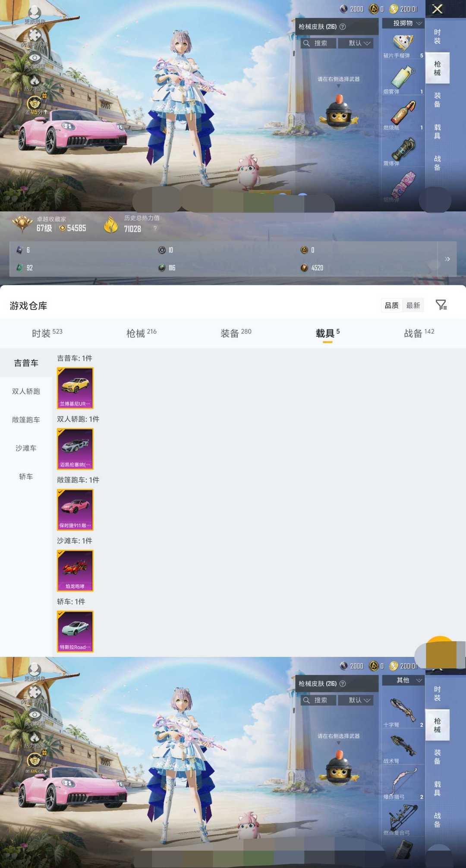Image resolution: width=466 pixels, height=868 pixels.
Task: Select 破片手榴弹 grenade in upper weapon list
Action: click(403, 45)
